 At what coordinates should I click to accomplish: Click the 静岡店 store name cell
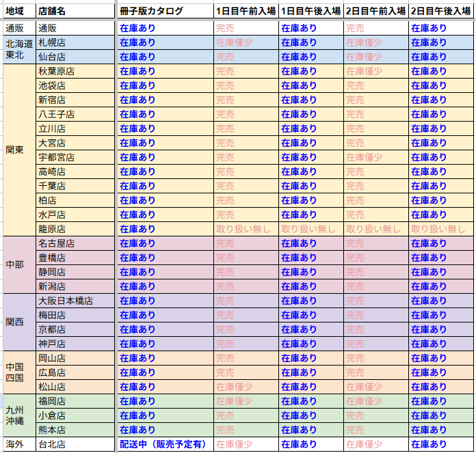[75, 273]
